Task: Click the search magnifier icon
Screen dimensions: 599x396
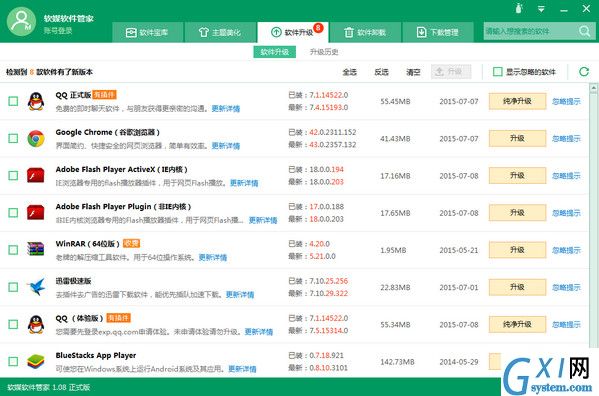Action: (x=584, y=31)
